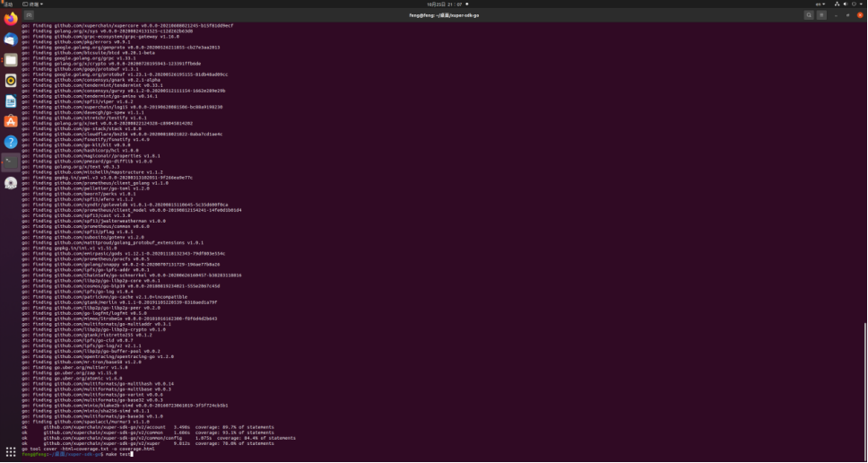The width and height of the screenshot is (868, 463).
Task: Open the Terminal app menu in top bar
Action: (x=36, y=4)
